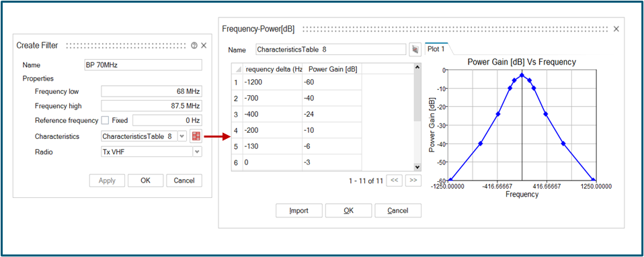Select the cell with -60
644x257 pixels.
tap(332, 83)
